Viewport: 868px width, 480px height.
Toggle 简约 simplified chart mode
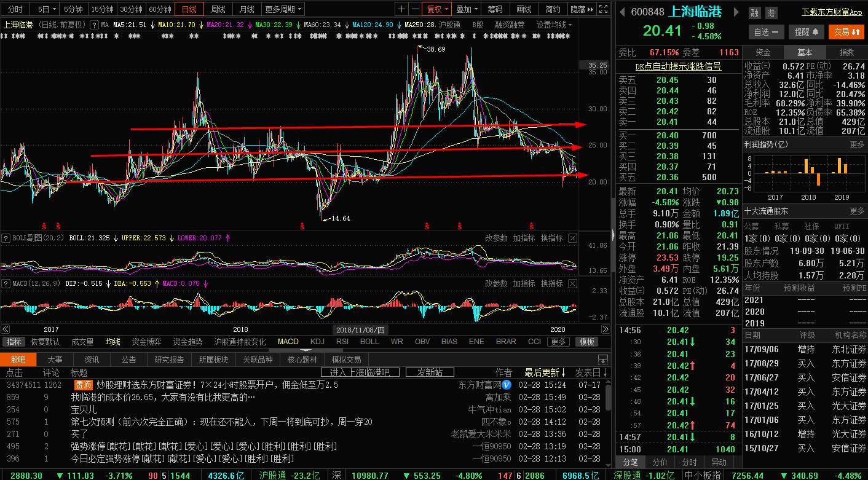tap(552, 9)
